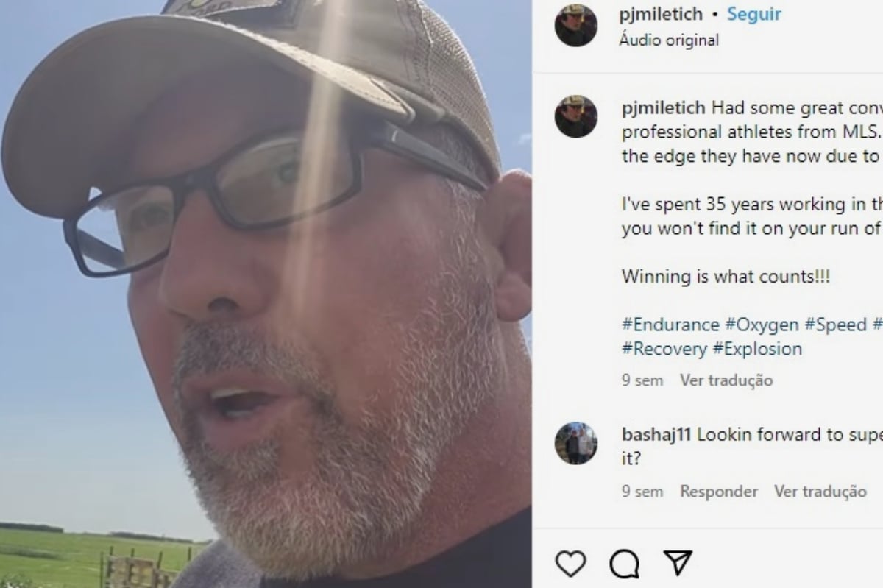Image resolution: width=883 pixels, height=588 pixels.
Task: Open the #Speed hashtag
Action: (835, 325)
